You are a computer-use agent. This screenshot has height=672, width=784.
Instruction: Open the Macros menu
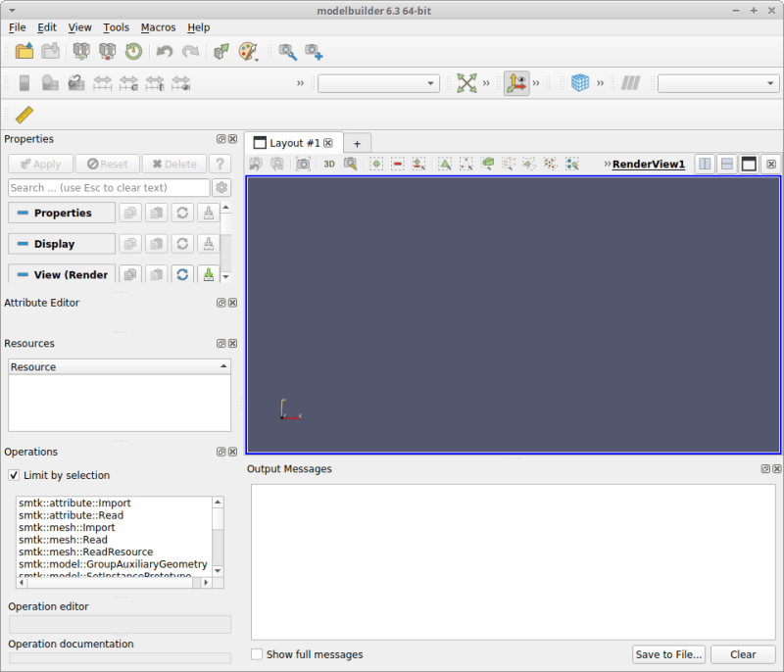tap(158, 27)
